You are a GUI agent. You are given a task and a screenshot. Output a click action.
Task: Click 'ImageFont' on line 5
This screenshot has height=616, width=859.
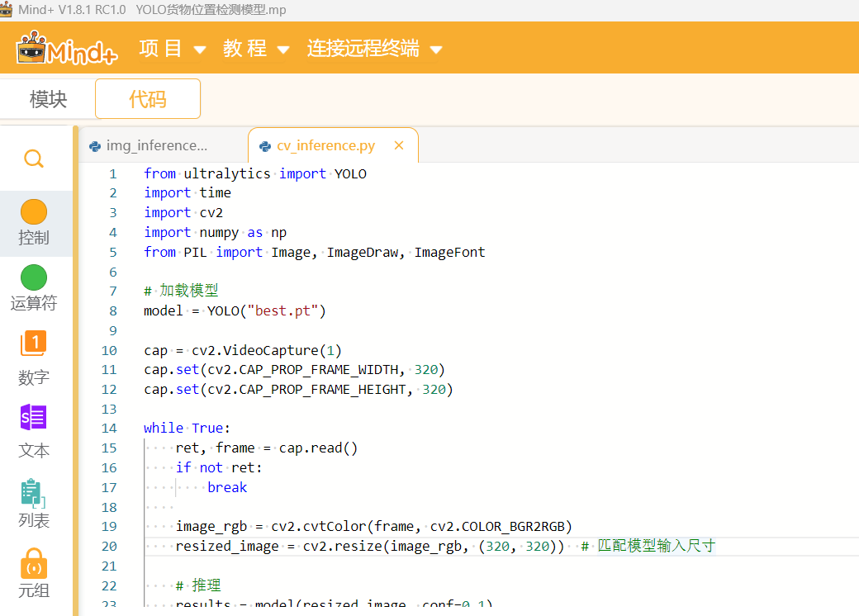pyautogui.click(x=450, y=253)
